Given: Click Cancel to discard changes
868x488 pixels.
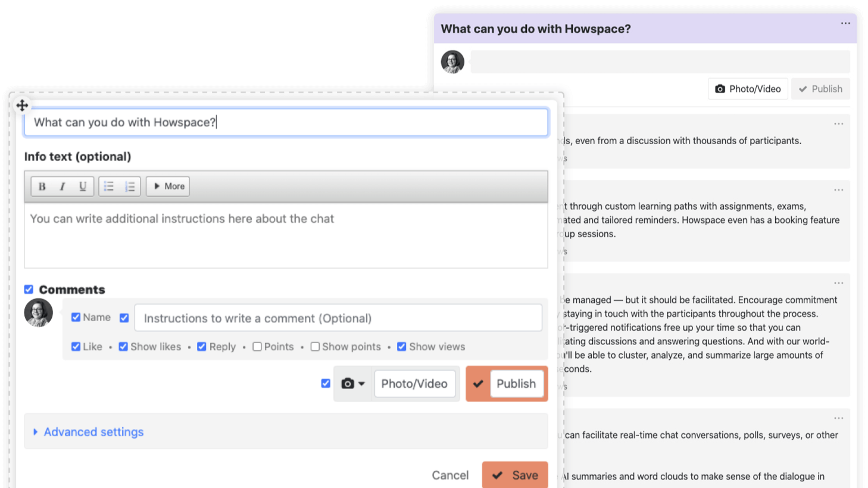Looking at the screenshot, I should (x=450, y=475).
